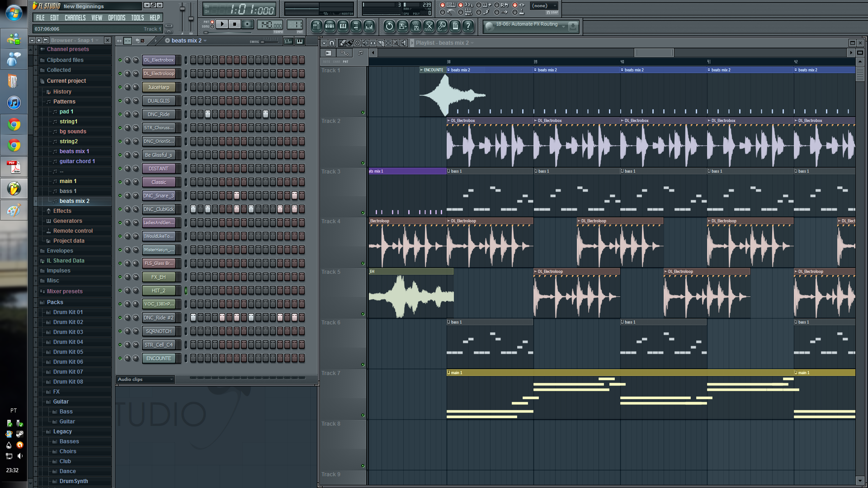868x488 pixels.
Task: Select the playlist zoom tool
Action: coord(396,43)
